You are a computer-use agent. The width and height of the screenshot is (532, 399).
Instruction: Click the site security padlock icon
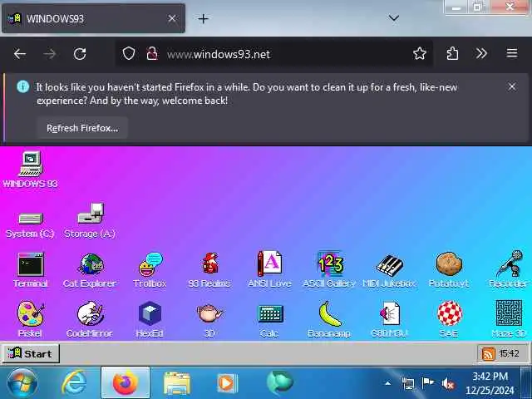(151, 53)
